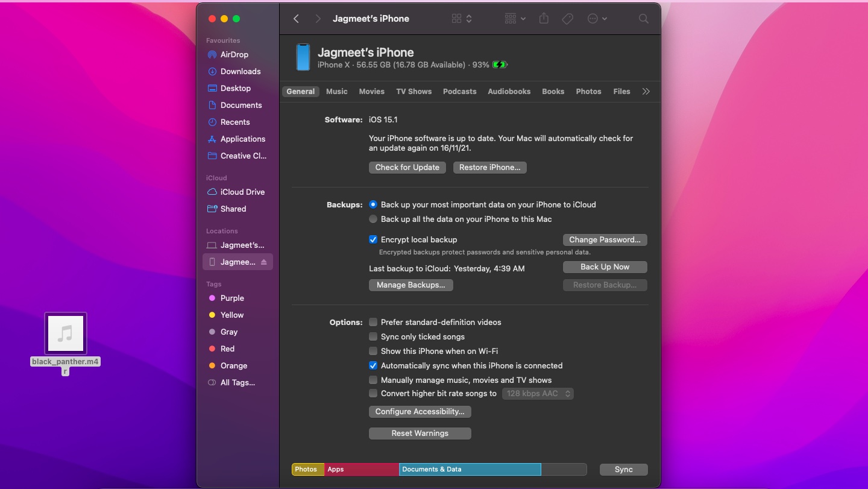Viewport: 868px width, 489px height.
Task: Switch to the Files tab
Action: pos(621,92)
